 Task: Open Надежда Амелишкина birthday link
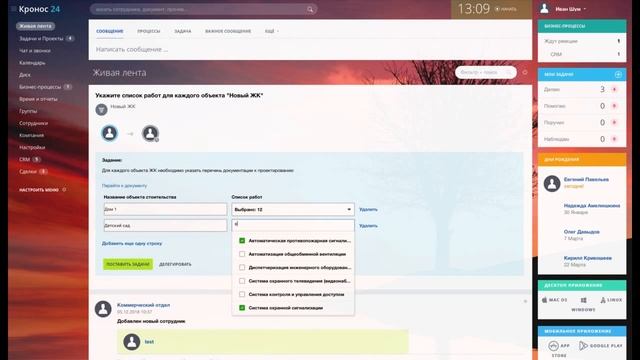click(x=591, y=206)
